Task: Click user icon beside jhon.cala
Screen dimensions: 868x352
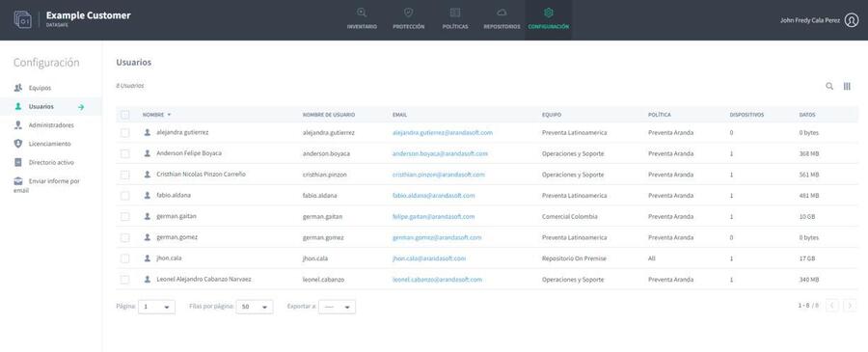Action: click(148, 258)
